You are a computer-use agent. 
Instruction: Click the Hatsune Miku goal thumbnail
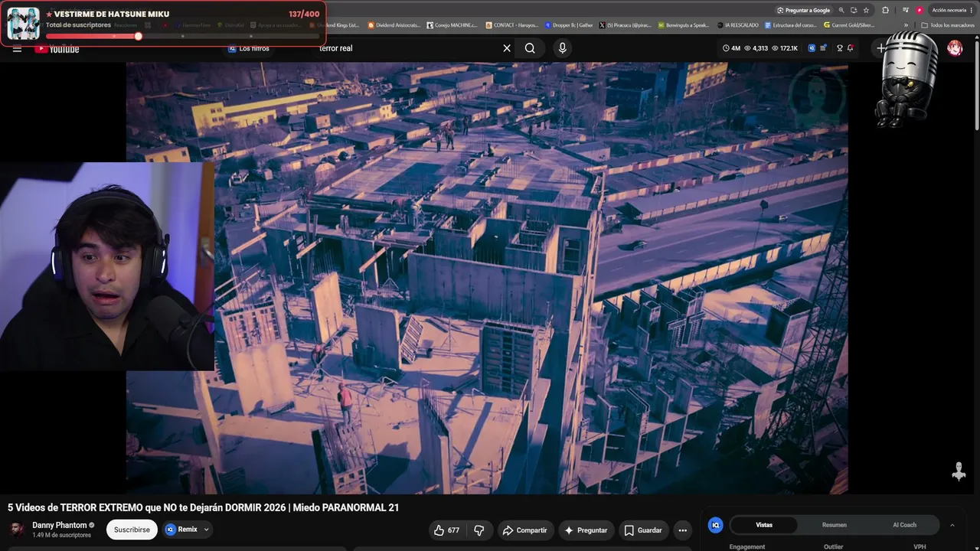pyautogui.click(x=23, y=24)
